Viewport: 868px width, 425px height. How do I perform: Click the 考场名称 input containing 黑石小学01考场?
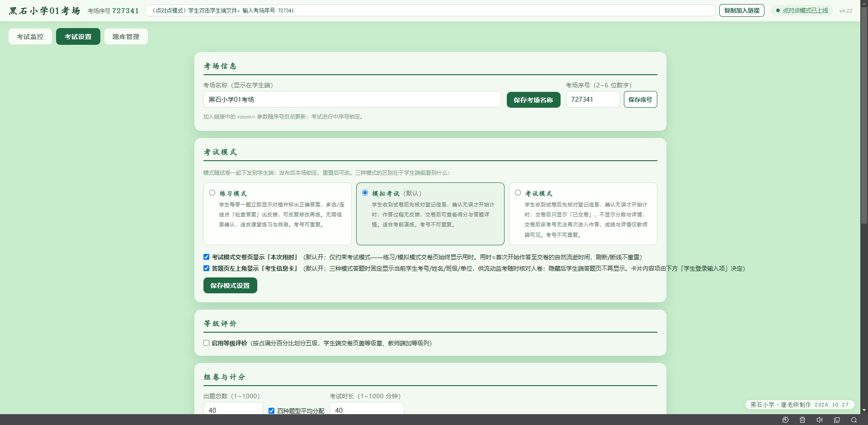tap(352, 100)
